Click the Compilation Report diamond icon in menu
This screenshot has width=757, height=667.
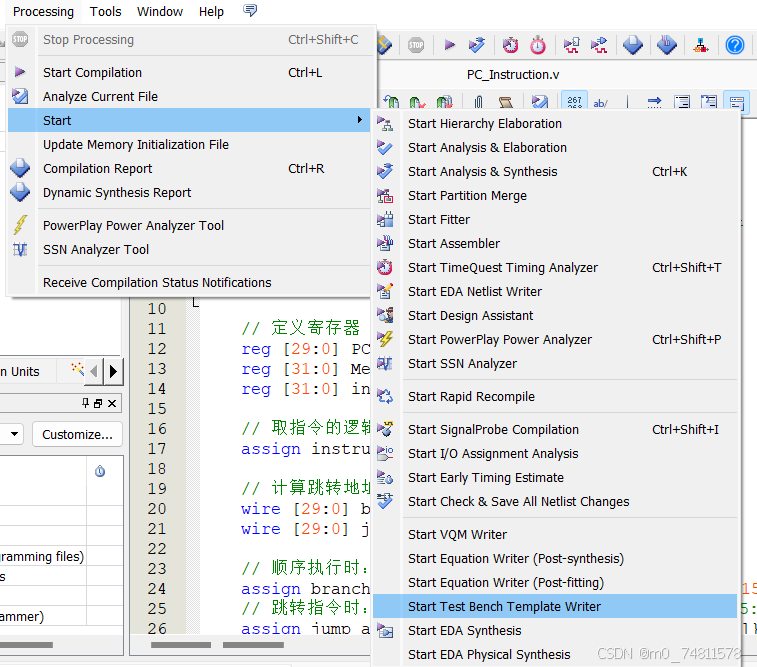[x=20, y=168]
